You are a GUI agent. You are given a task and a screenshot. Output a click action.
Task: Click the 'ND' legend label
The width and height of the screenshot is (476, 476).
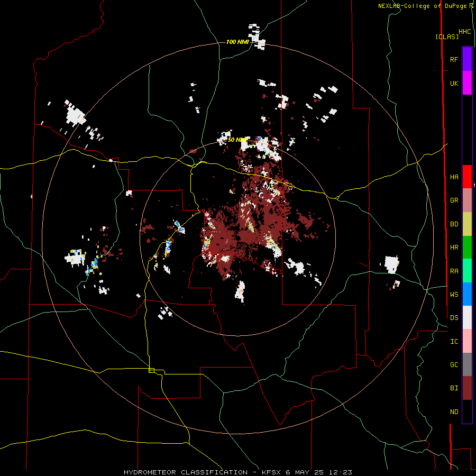[454, 411]
